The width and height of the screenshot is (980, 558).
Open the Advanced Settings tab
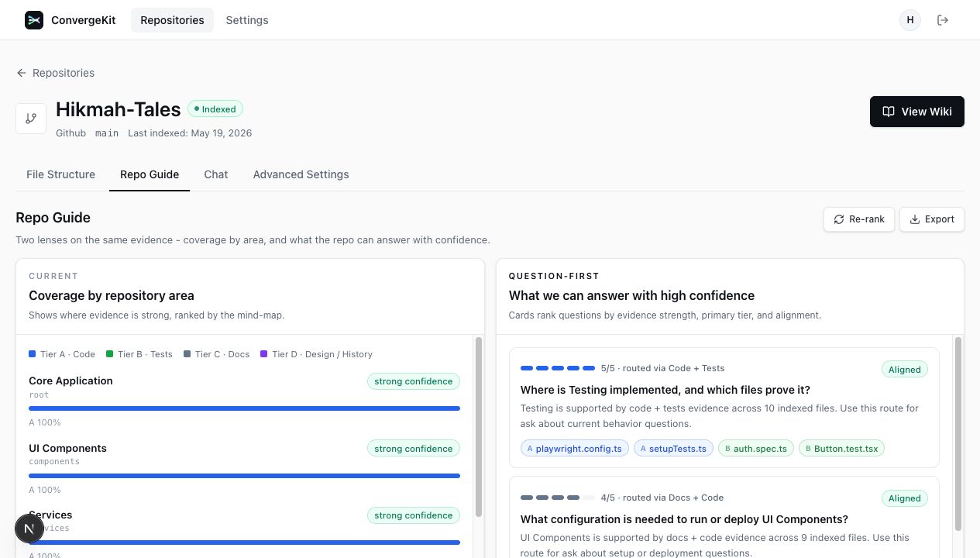tap(301, 174)
